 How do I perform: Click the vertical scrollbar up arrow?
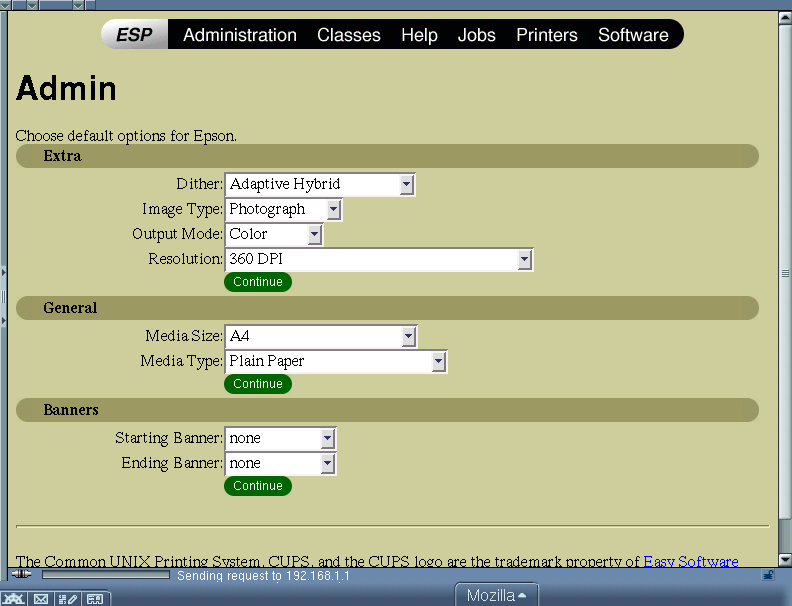(785, 18)
